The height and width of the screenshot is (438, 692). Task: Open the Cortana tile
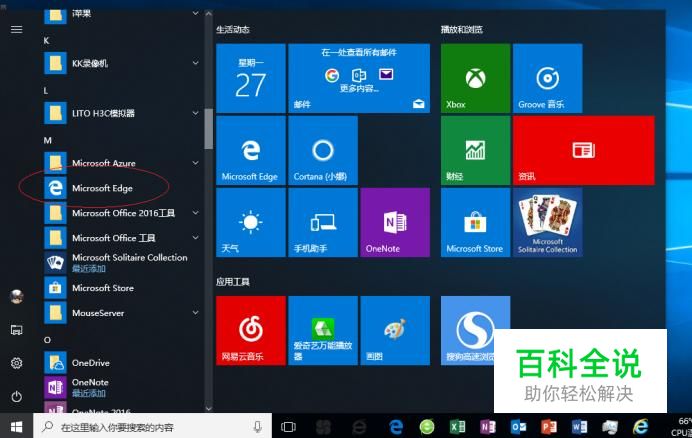323,150
